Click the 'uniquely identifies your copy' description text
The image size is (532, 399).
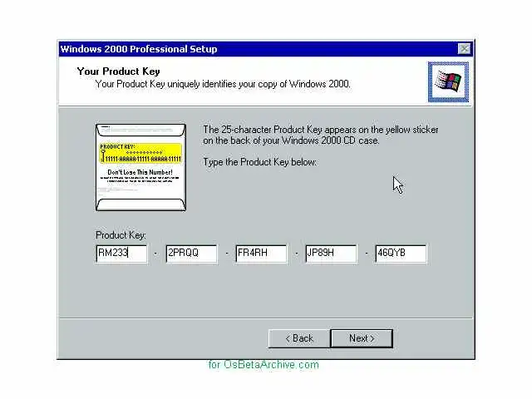point(223,84)
